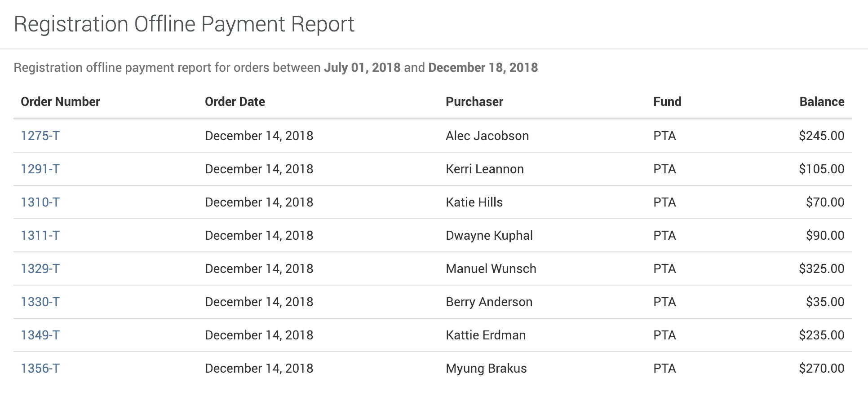868x396 pixels.
Task: Click the $105.00 balance value
Action: click(x=821, y=169)
